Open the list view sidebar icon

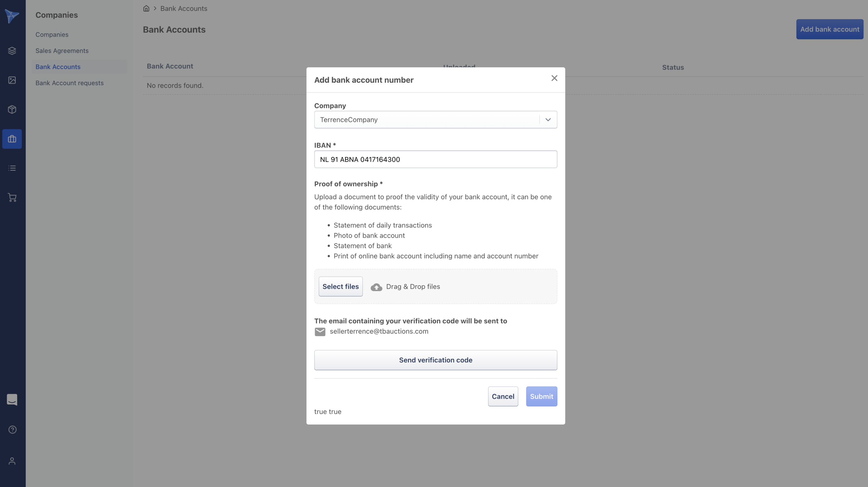click(x=12, y=168)
